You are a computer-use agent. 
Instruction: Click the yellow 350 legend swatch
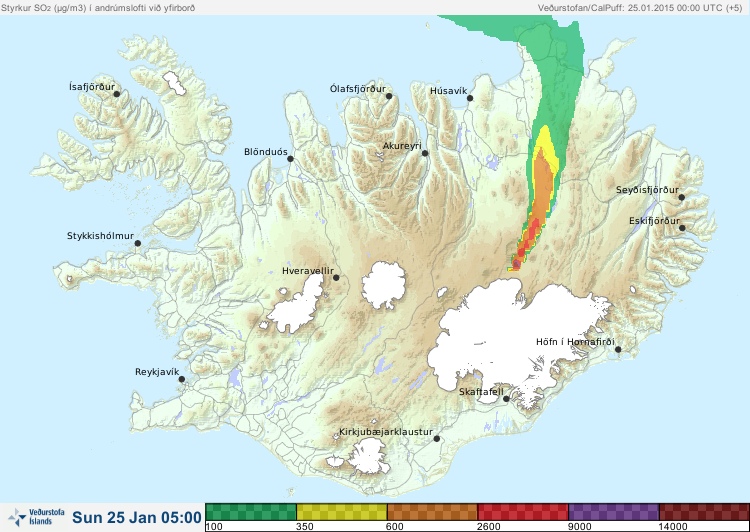(x=342, y=512)
